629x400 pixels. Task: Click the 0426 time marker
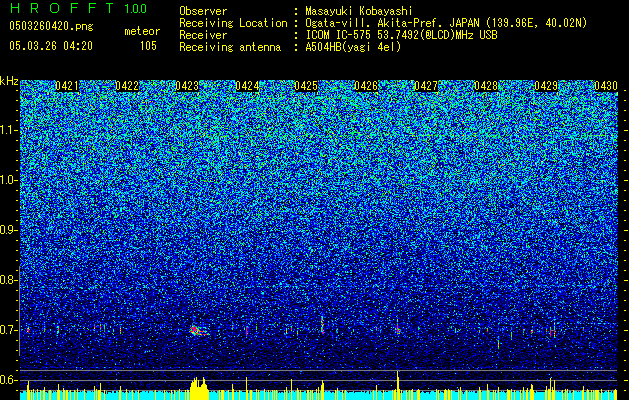[366, 86]
